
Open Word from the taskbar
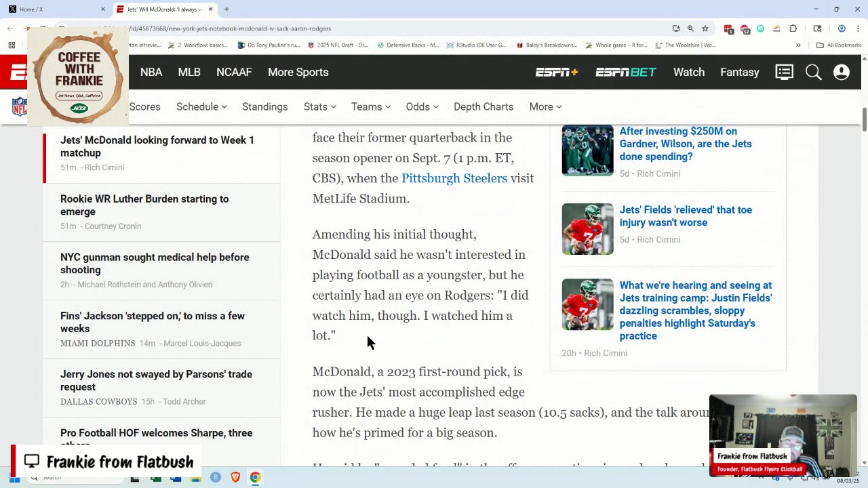click(x=176, y=479)
